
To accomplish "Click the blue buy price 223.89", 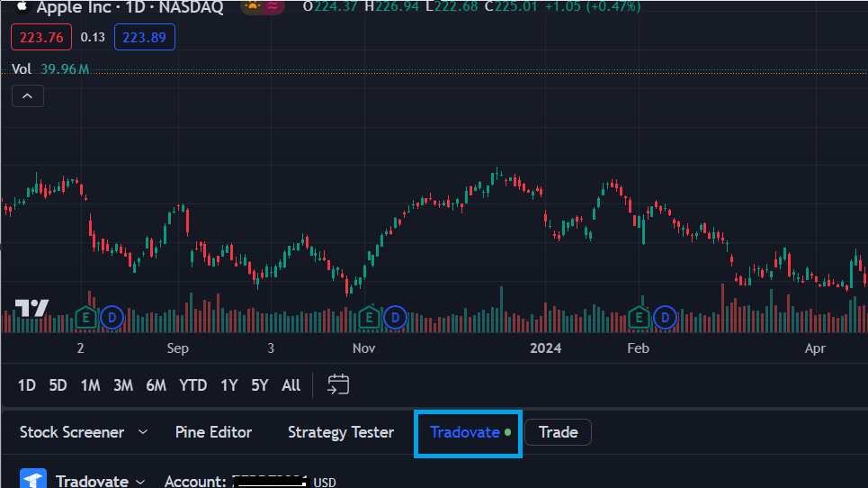I will (x=145, y=37).
